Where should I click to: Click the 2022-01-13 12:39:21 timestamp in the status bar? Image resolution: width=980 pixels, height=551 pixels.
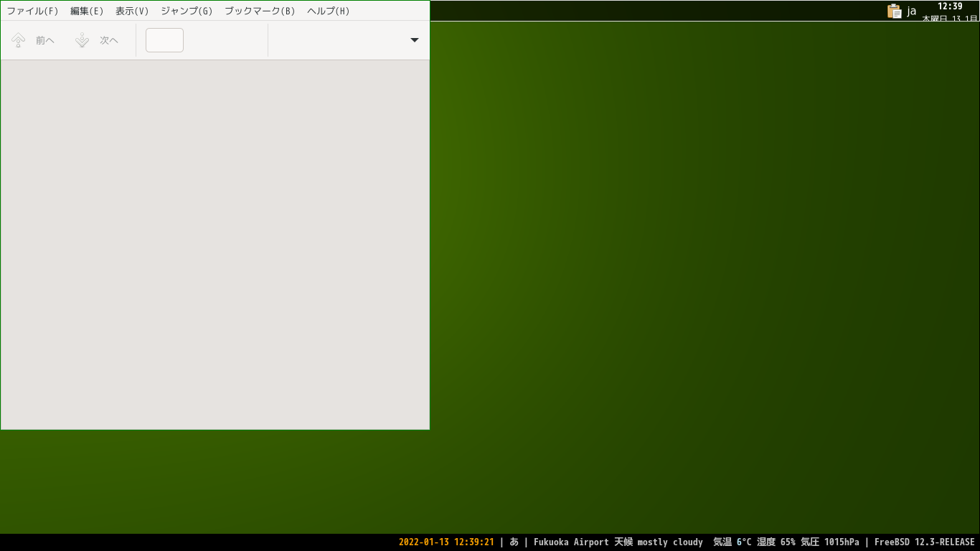(446, 542)
